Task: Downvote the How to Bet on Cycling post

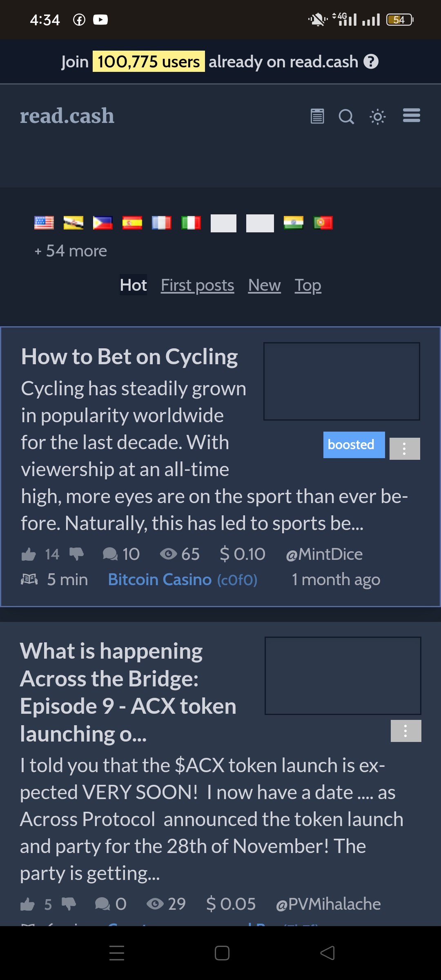Action: [76, 555]
